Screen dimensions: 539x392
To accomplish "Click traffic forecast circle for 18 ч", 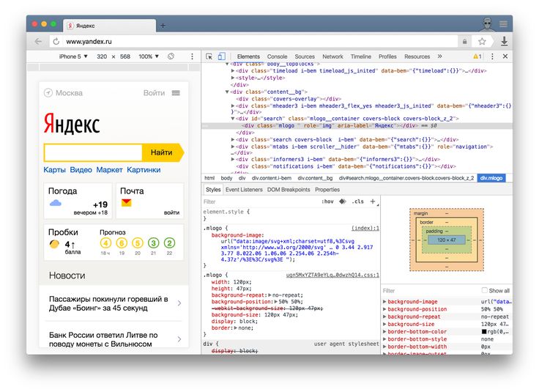I will (x=105, y=243).
